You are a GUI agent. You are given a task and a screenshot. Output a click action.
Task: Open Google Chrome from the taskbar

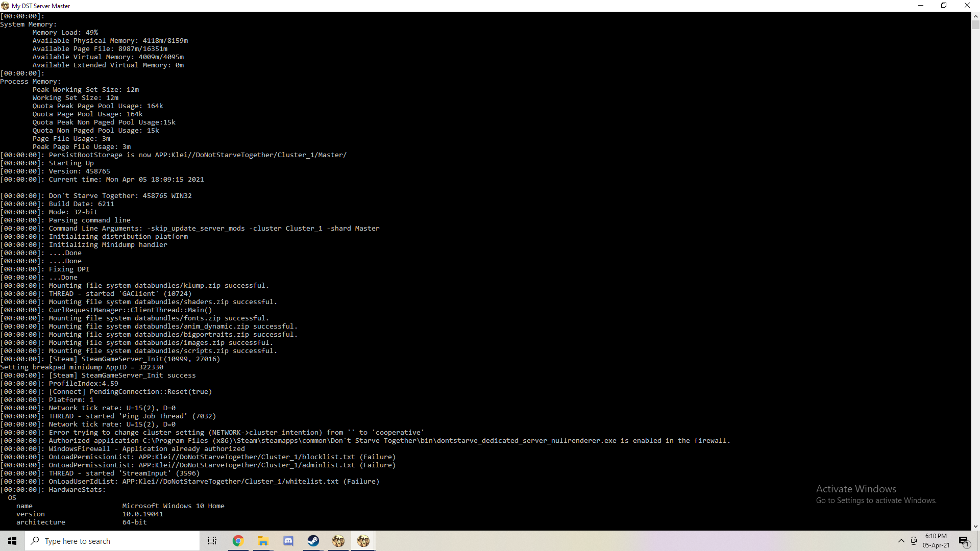tap(238, 541)
